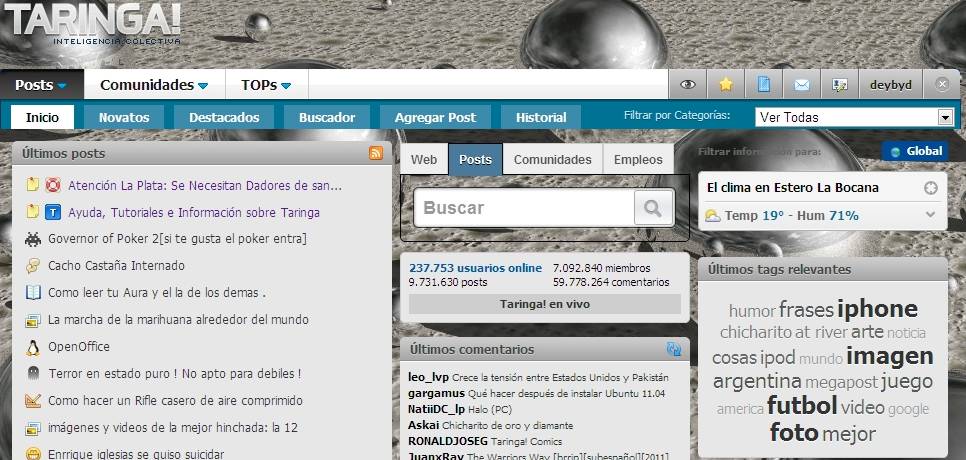Click the images icon beside La marcha de la marihuana

[33, 320]
